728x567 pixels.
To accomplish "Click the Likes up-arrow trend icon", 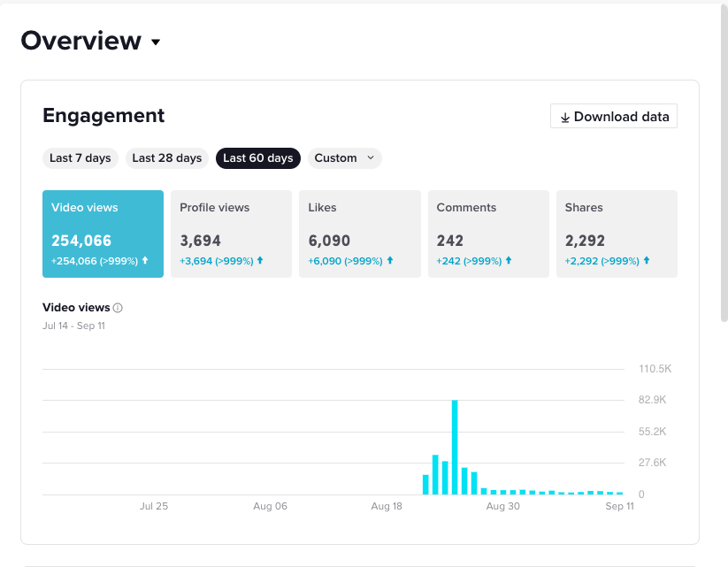I will coord(390,261).
